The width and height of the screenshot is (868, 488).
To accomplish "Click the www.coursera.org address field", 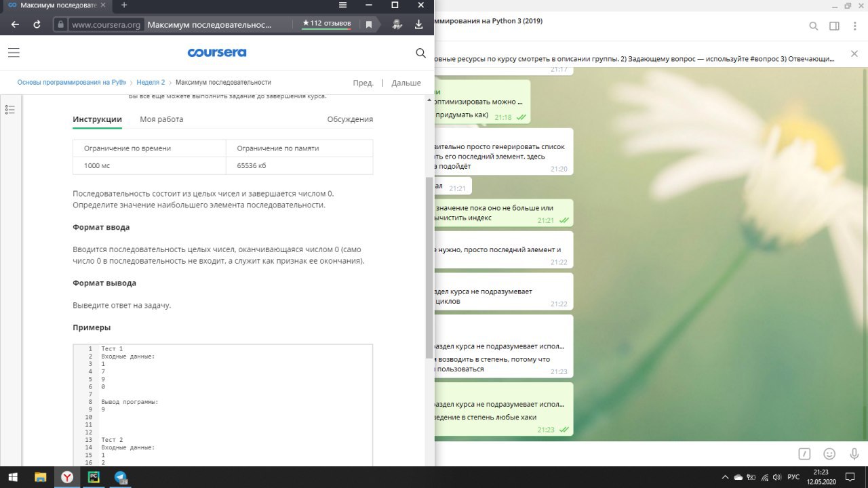I will pyautogui.click(x=106, y=24).
